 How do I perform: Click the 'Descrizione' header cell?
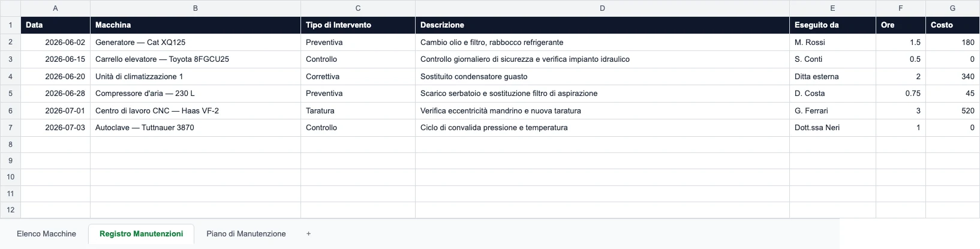(x=603, y=25)
